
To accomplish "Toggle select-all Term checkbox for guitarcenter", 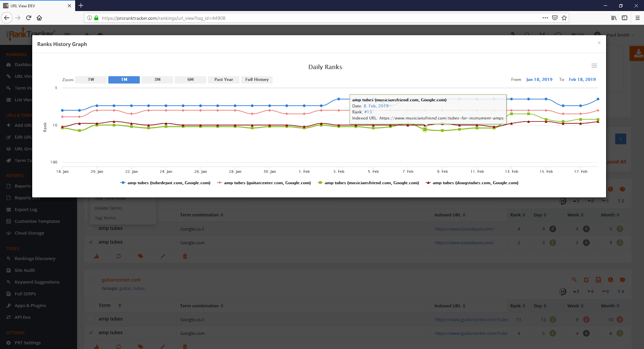I will point(91,306).
